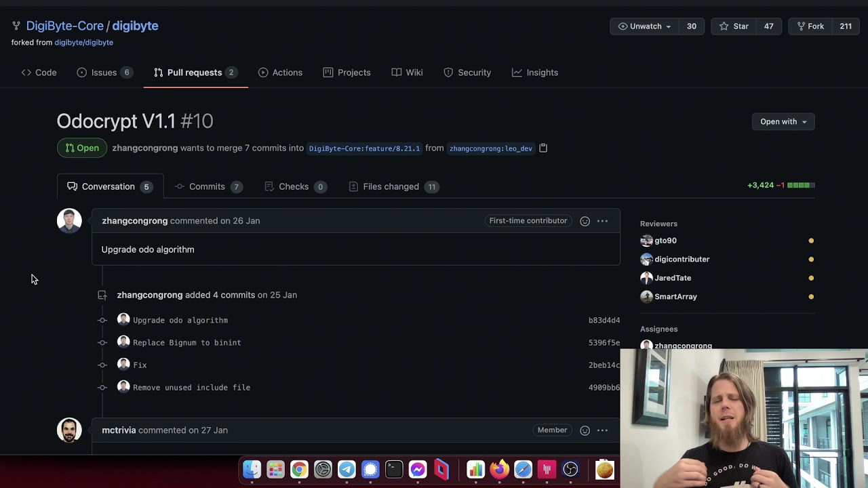Switch to the Files changed tab
Image resolution: width=868 pixels, height=488 pixels.
click(x=393, y=186)
